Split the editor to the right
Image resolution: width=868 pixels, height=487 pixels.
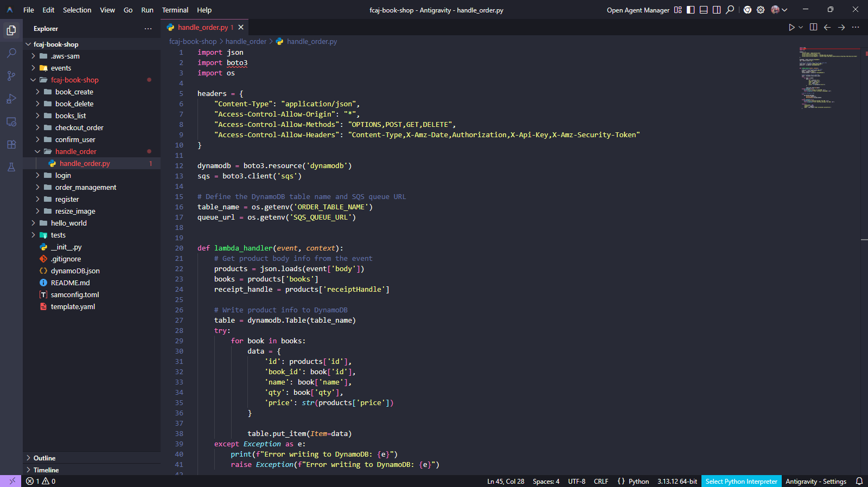click(x=813, y=27)
